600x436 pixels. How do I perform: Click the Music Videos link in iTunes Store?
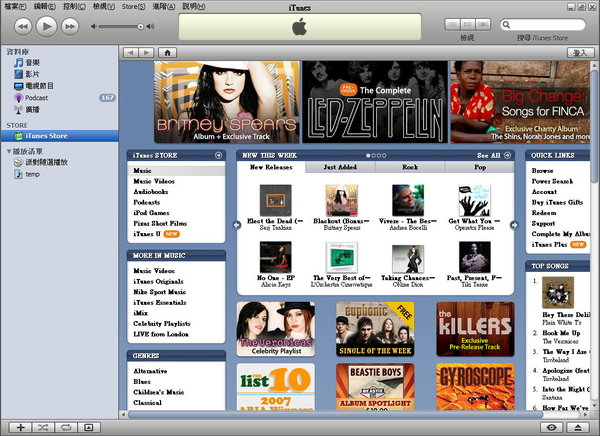tap(154, 181)
